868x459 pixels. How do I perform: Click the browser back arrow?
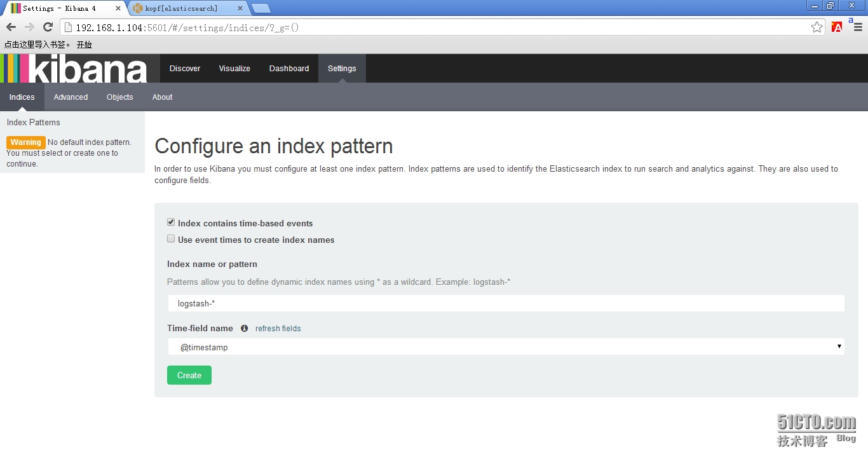(11, 27)
